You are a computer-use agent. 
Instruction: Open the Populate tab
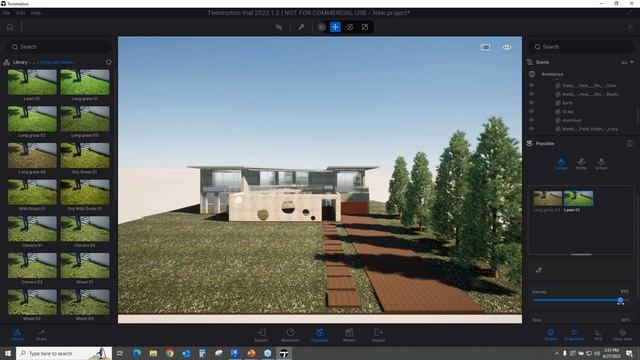[320, 335]
